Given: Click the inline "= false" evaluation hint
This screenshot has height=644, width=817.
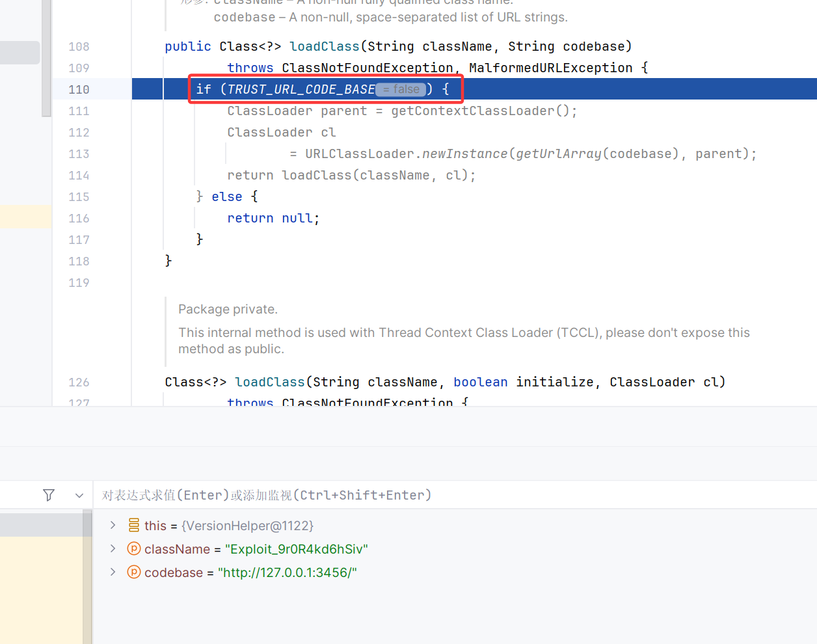Looking at the screenshot, I should click(x=400, y=89).
